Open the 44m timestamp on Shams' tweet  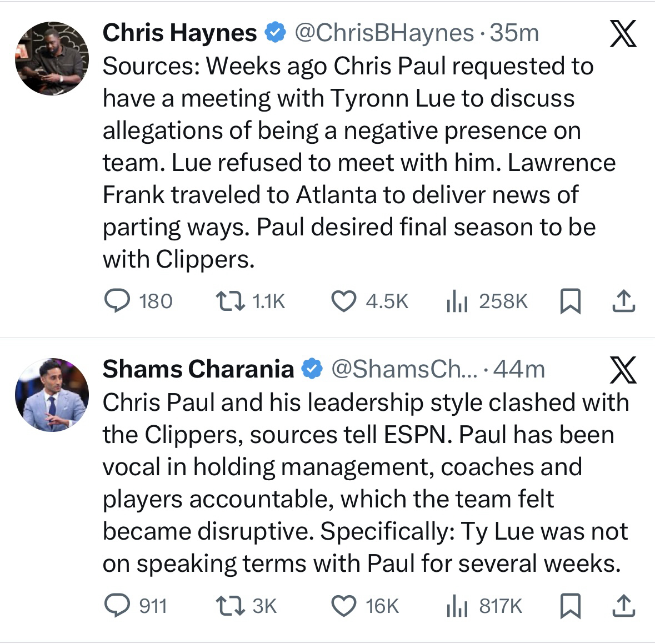pyautogui.click(x=519, y=370)
